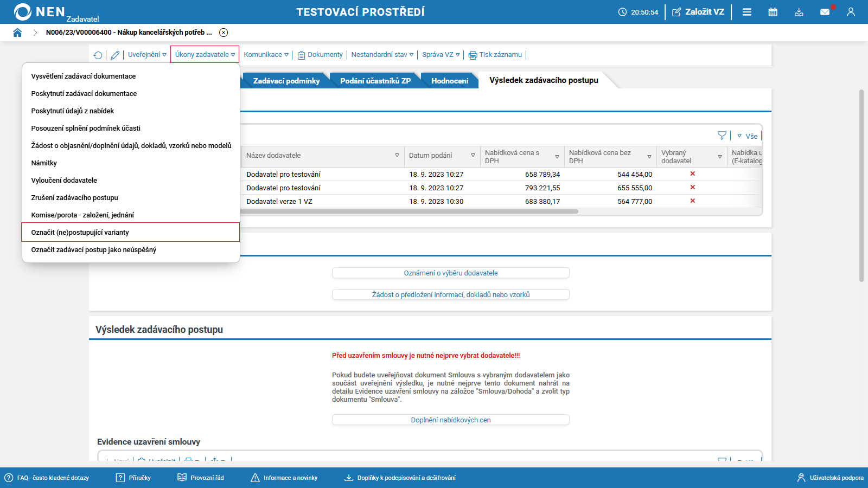Click the filter funnel icon above table

pyautogui.click(x=722, y=136)
